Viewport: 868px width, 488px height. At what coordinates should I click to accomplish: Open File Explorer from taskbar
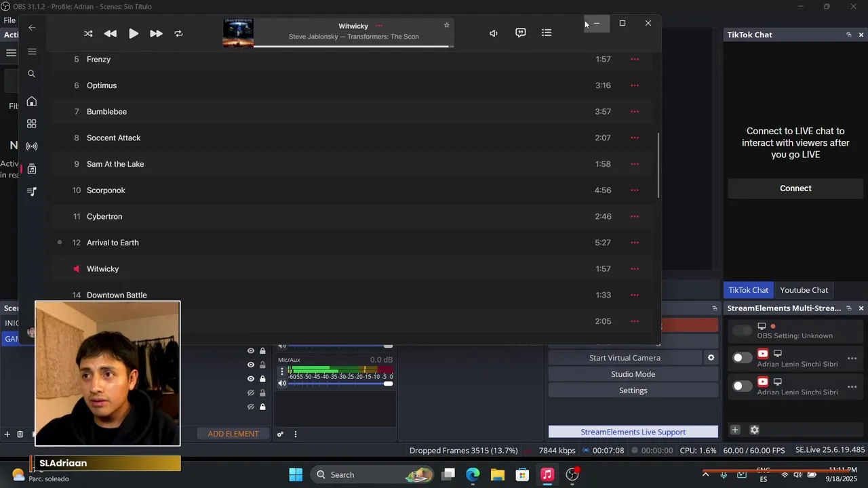click(498, 474)
